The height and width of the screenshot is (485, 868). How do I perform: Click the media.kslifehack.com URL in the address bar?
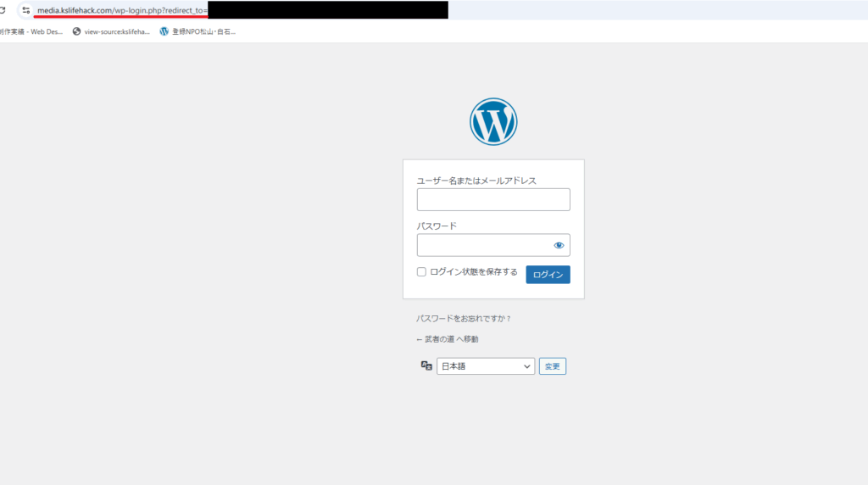[122, 10]
